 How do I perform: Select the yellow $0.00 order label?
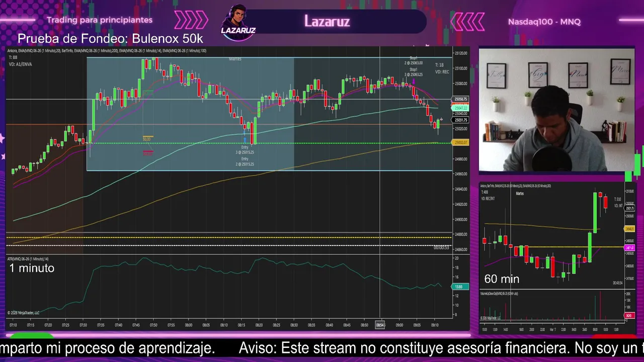pyautogui.click(x=147, y=139)
